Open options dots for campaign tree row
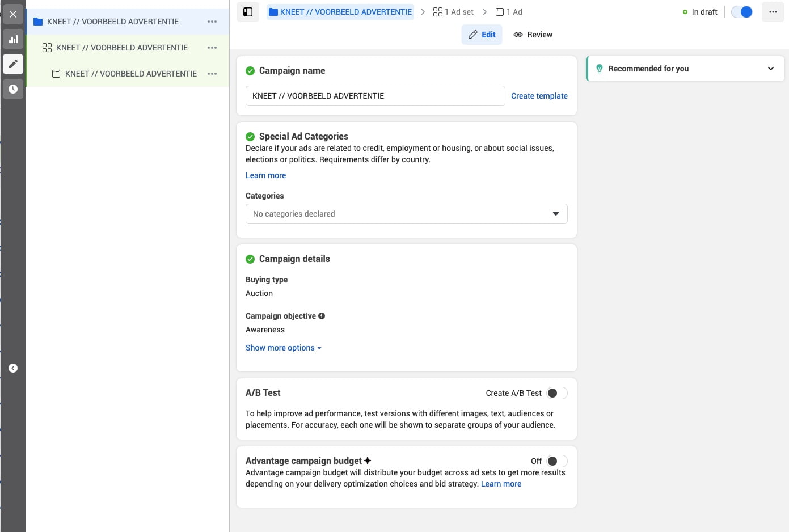 pyautogui.click(x=212, y=22)
